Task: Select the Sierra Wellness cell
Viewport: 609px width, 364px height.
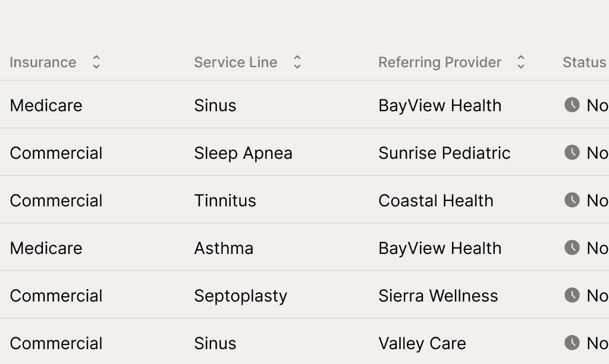Action: [x=438, y=296]
